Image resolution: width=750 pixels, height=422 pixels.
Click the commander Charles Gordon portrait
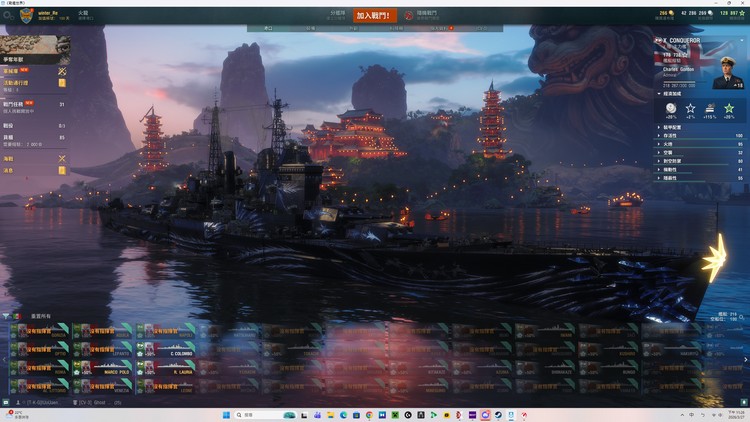727,70
